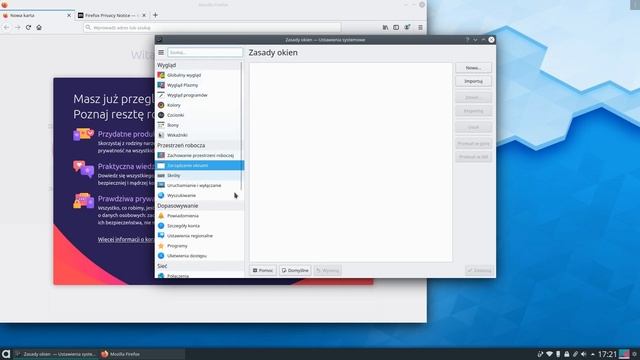Viewport: 640px width, 360px height.
Task: Activate Zasady okien taskbar entry
Action: 55,354
